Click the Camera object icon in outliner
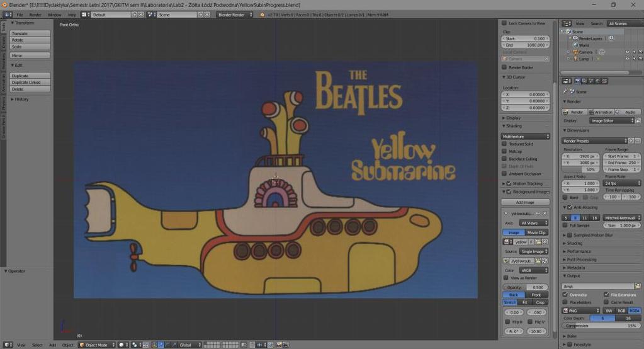This screenshot has width=644, height=349. (x=576, y=52)
